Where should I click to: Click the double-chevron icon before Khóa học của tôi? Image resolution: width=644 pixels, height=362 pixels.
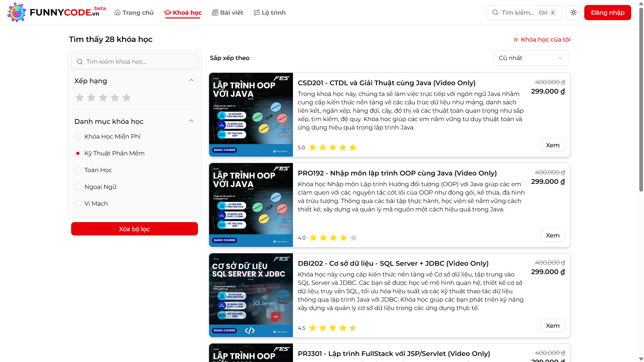click(x=516, y=40)
